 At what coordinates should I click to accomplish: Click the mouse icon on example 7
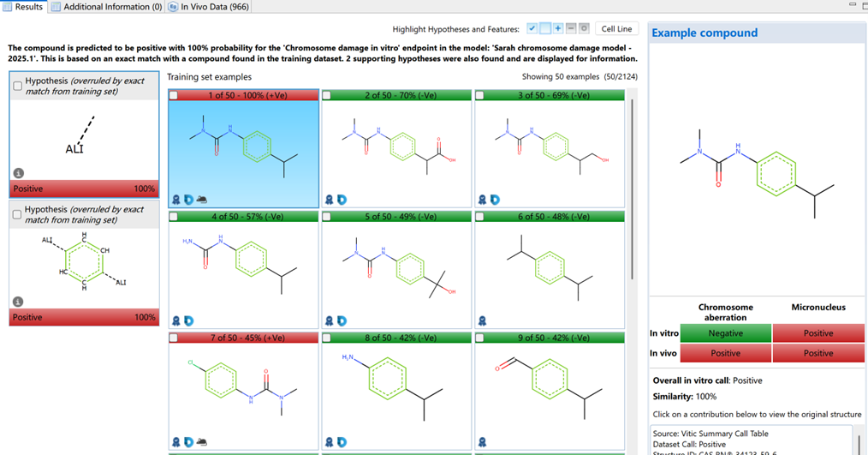tap(201, 442)
